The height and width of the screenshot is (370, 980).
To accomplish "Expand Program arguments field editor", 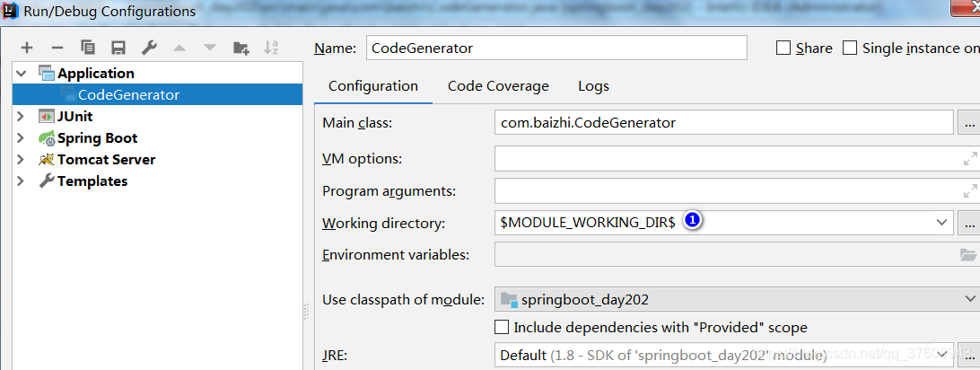I will (x=970, y=190).
